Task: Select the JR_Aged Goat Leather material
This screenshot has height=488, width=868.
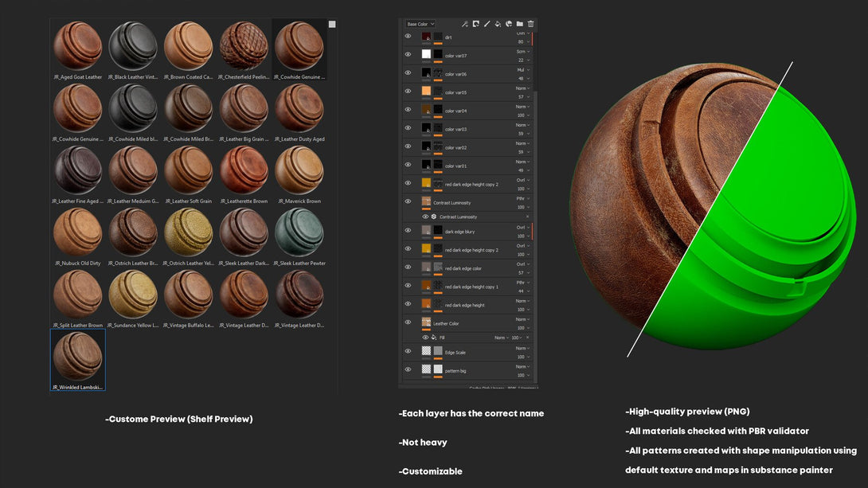Action: point(77,50)
